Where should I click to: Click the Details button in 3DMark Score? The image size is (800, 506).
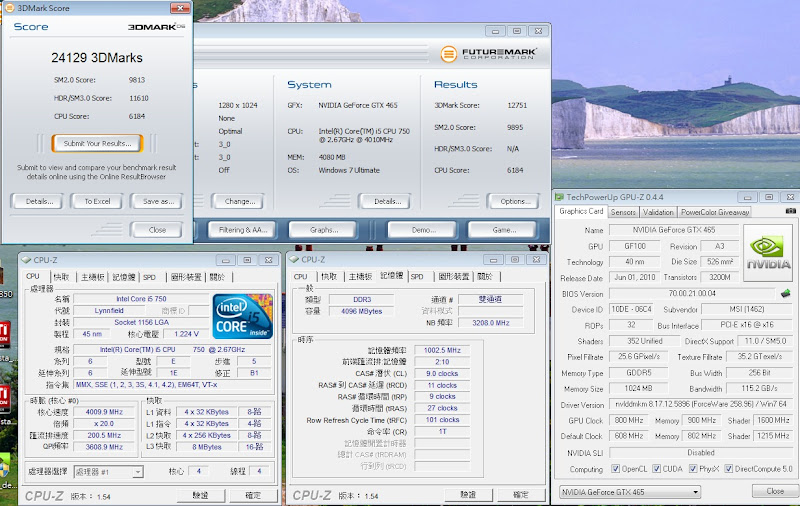pos(39,201)
